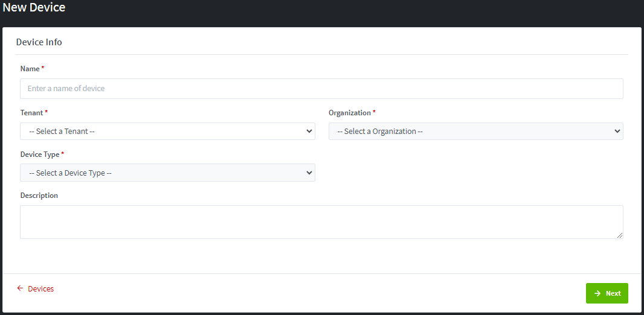Click the Device Type dropdown chevron arrow
This screenshot has width=644, height=315.
[309, 173]
